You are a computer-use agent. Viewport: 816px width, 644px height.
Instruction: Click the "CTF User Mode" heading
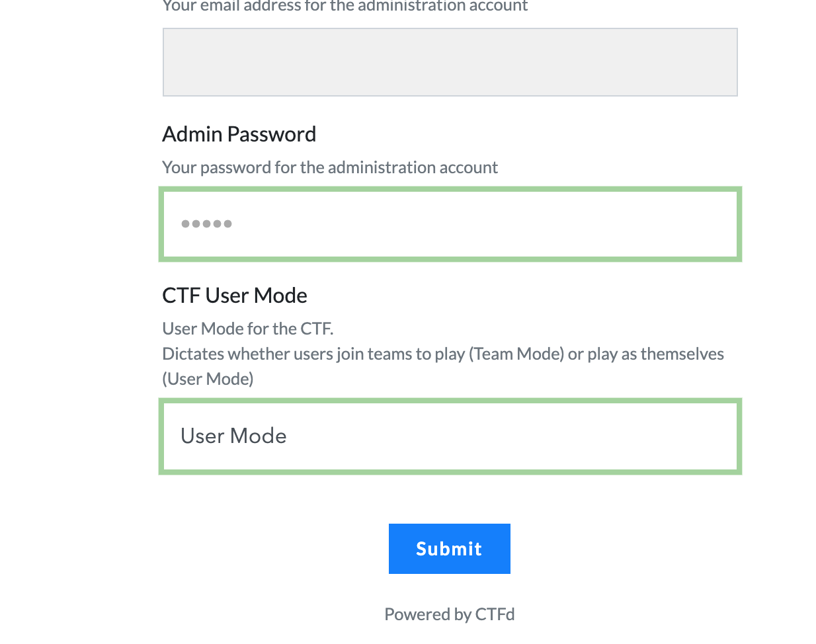[235, 295]
